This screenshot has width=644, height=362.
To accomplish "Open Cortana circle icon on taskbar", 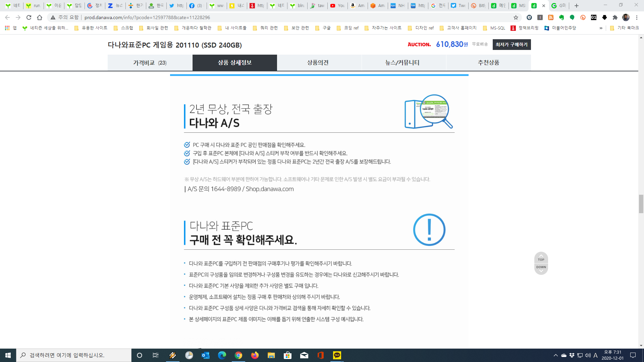I will tap(140, 355).
